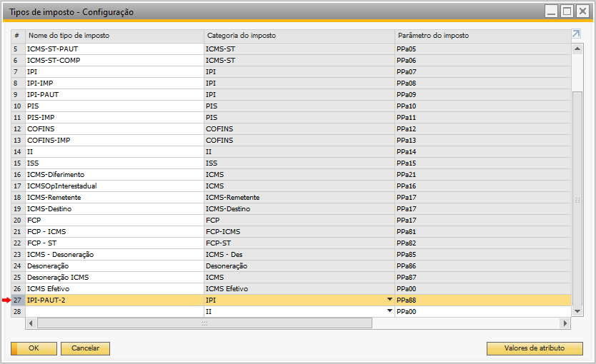Expand the IPI category dropdown on row 27
Image resolution: width=596 pixels, height=364 pixels.
tap(389, 300)
